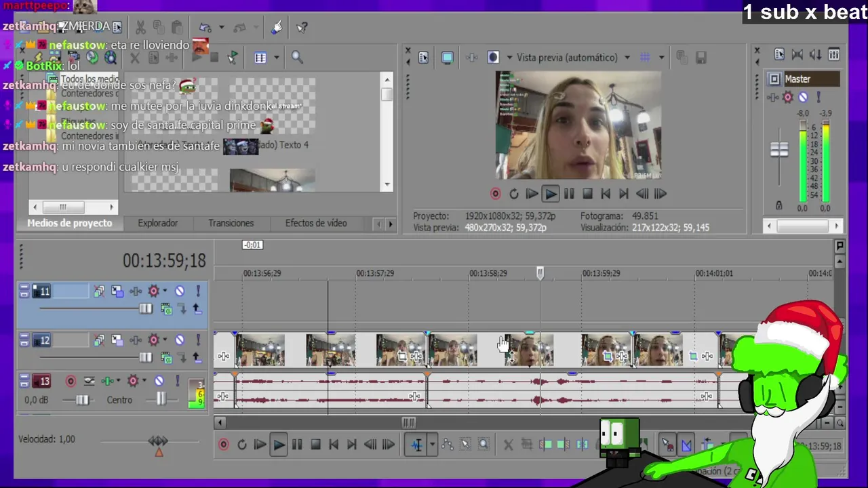868x488 pixels.
Task: Open project video properties in preview window
Action: coord(423,58)
